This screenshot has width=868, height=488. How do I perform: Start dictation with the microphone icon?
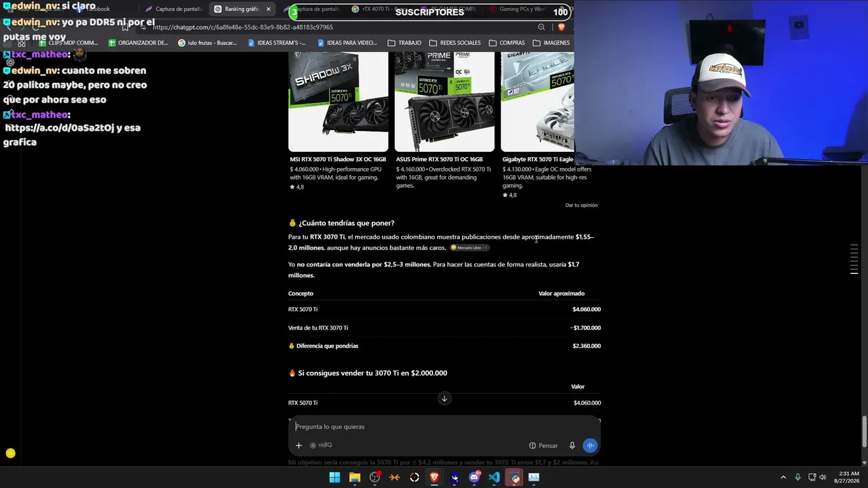pyautogui.click(x=572, y=445)
